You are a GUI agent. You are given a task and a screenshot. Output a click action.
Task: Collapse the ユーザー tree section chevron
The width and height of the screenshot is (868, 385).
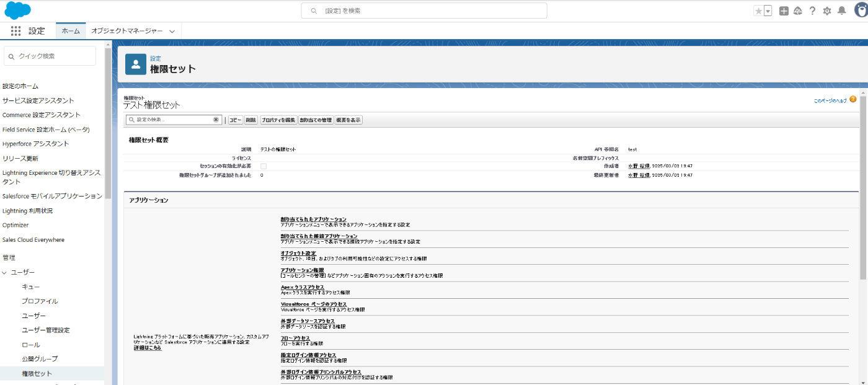[5, 272]
